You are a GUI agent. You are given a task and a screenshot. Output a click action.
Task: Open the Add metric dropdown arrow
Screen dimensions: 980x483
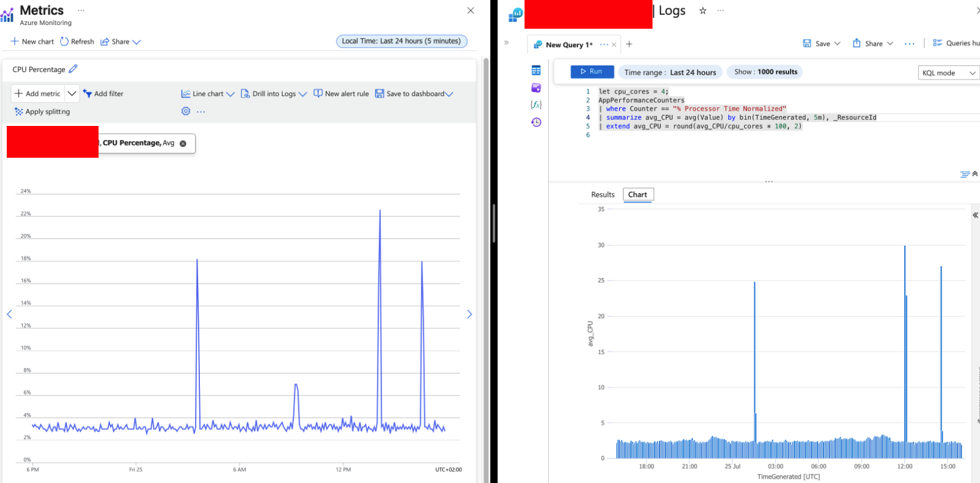pos(72,94)
